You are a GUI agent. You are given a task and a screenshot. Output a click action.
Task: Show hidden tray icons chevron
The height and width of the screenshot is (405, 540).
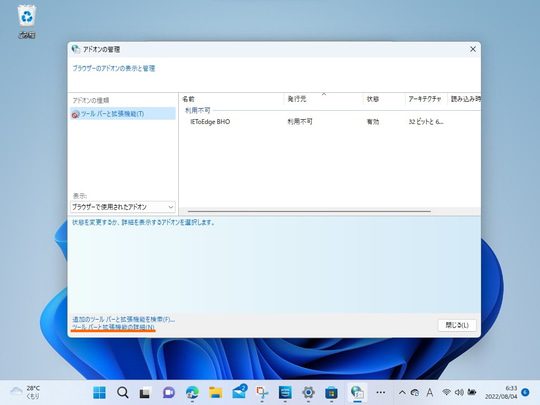coord(402,392)
